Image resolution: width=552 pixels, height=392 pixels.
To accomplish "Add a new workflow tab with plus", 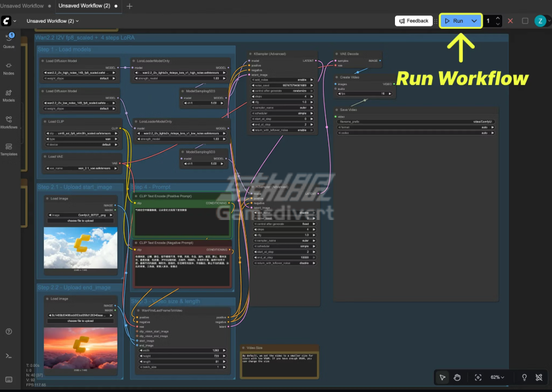I will (x=129, y=6).
